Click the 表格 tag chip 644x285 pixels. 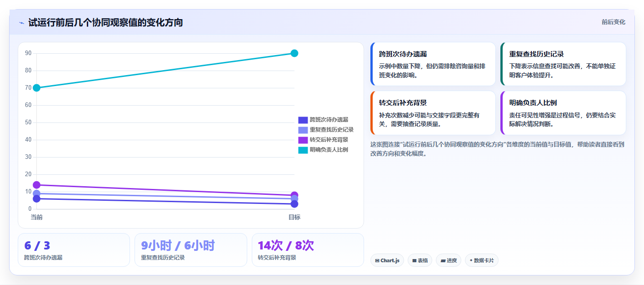click(420, 260)
